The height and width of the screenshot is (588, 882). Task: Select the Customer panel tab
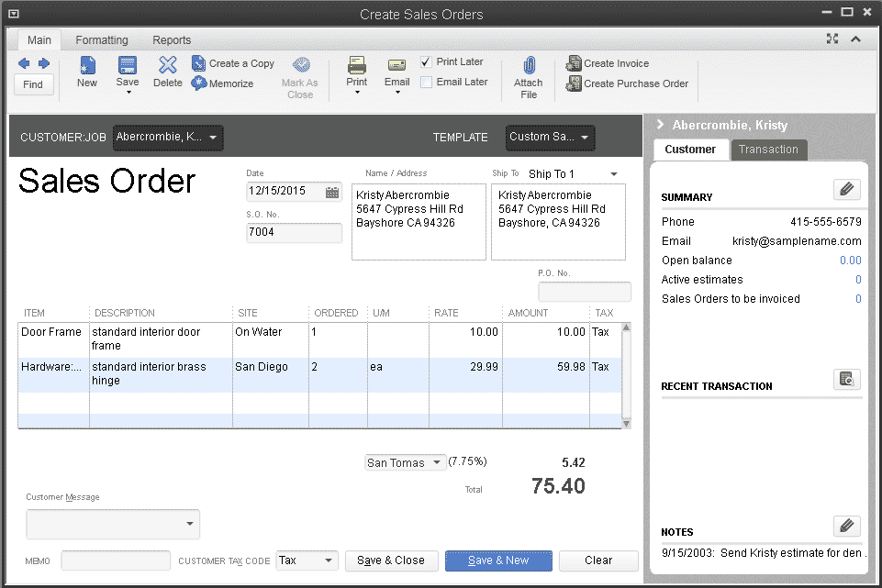pos(690,150)
